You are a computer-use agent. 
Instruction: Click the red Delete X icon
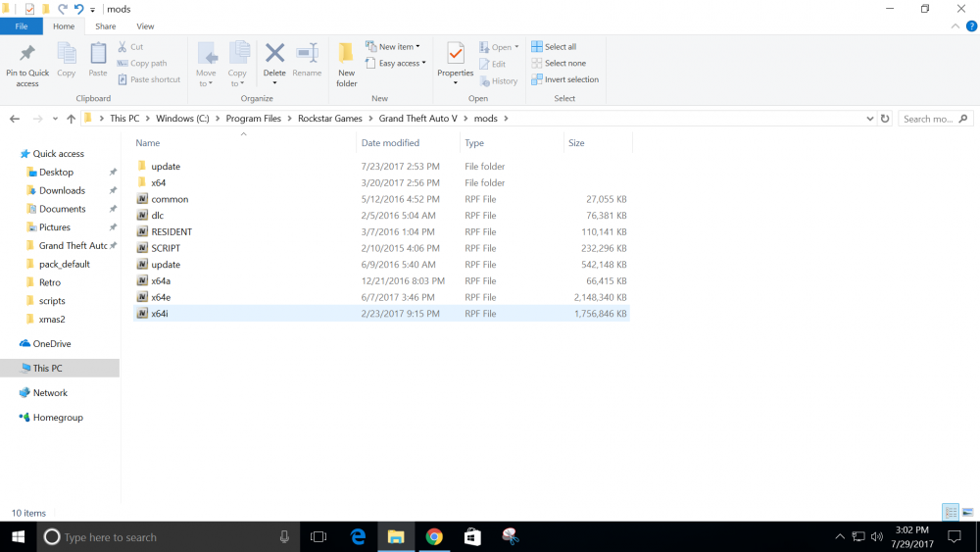[274, 53]
